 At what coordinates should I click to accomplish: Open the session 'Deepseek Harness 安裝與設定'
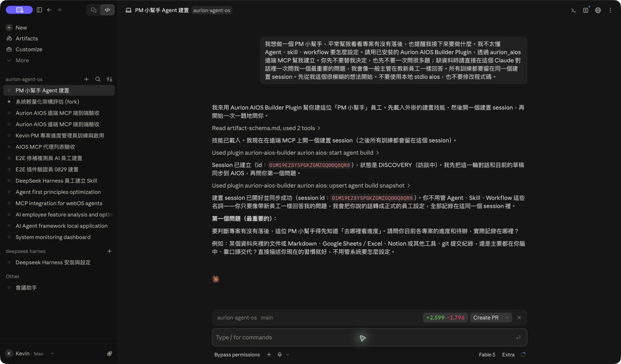(59, 263)
